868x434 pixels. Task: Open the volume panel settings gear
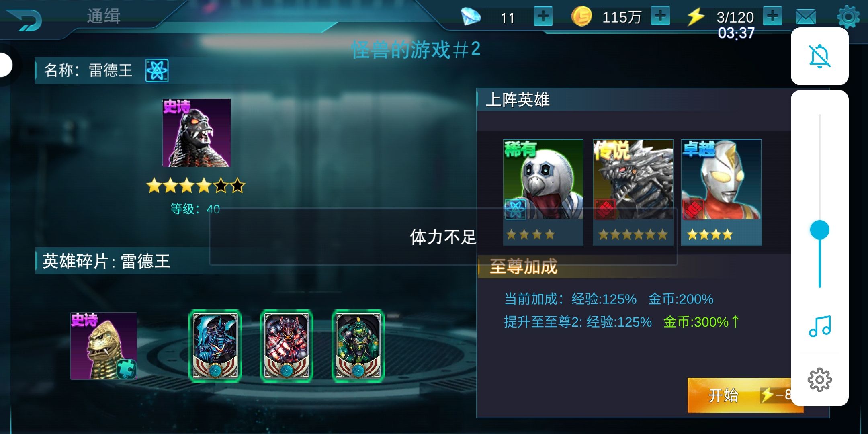pyautogui.click(x=820, y=379)
